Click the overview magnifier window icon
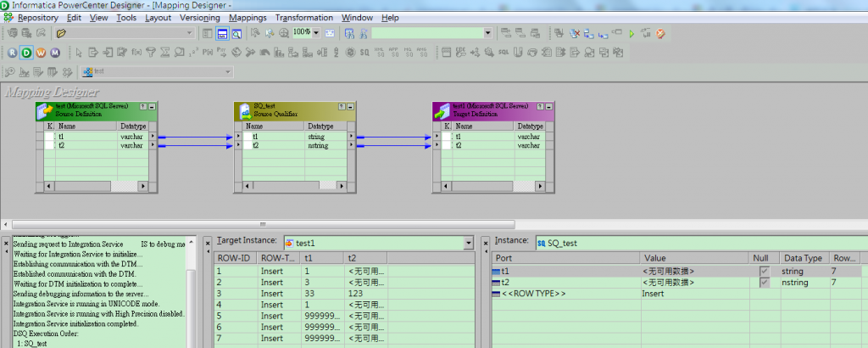The width and height of the screenshot is (868, 348). tap(236, 33)
